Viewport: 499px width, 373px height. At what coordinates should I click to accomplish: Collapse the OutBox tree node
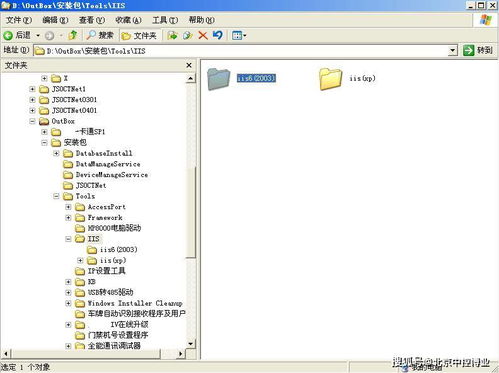(32, 121)
